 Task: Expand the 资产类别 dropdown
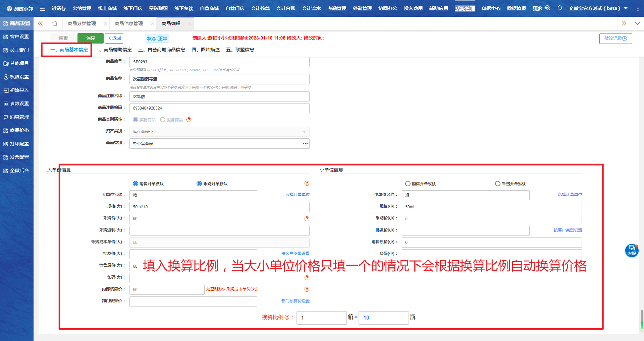tap(304, 132)
